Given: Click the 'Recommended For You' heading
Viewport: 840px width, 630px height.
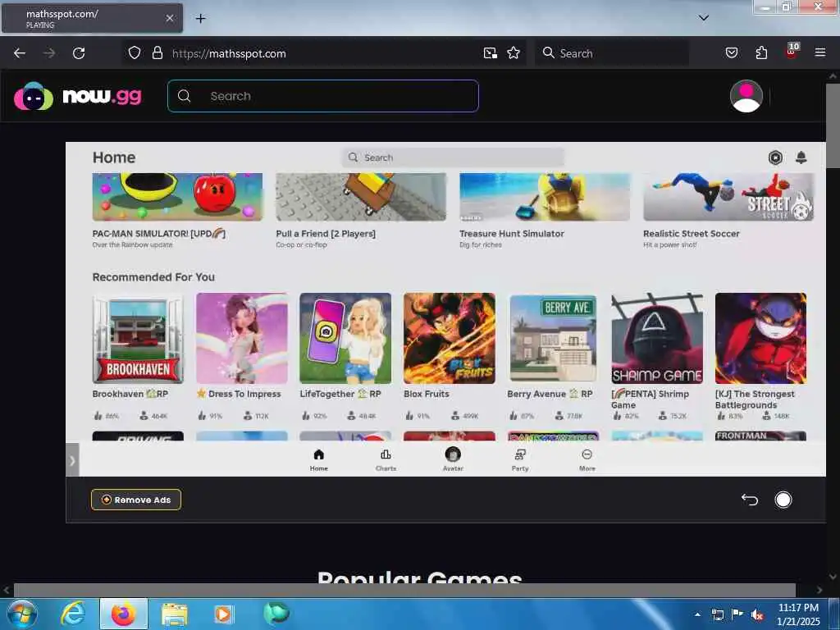Looking at the screenshot, I should pyautogui.click(x=153, y=277).
